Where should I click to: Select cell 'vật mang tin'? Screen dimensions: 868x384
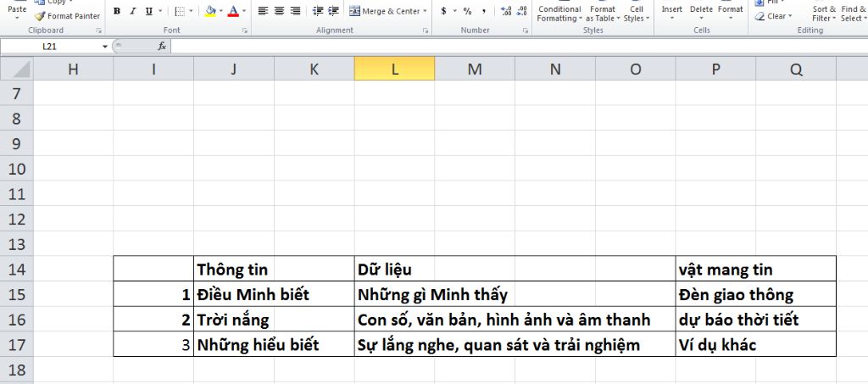coord(715,269)
